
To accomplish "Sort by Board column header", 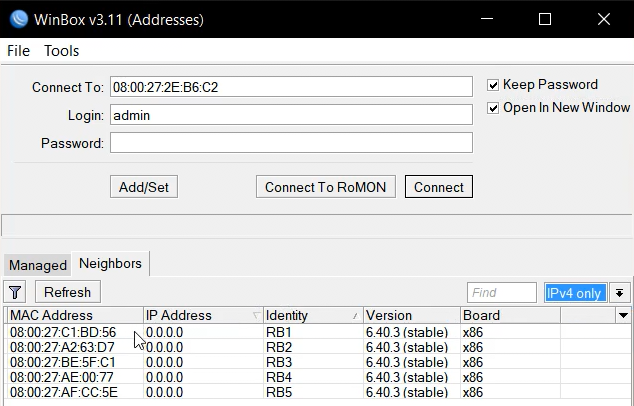I will pyautogui.click(x=510, y=315).
